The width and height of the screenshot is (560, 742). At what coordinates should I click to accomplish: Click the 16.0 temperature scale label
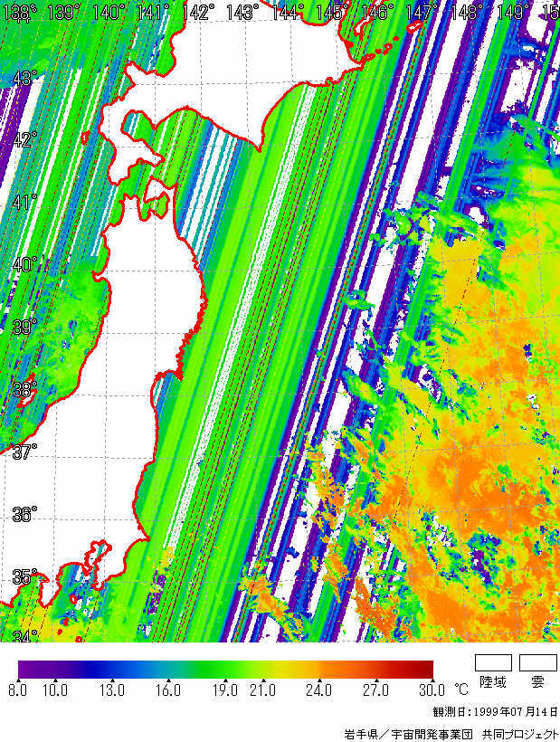click(168, 690)
